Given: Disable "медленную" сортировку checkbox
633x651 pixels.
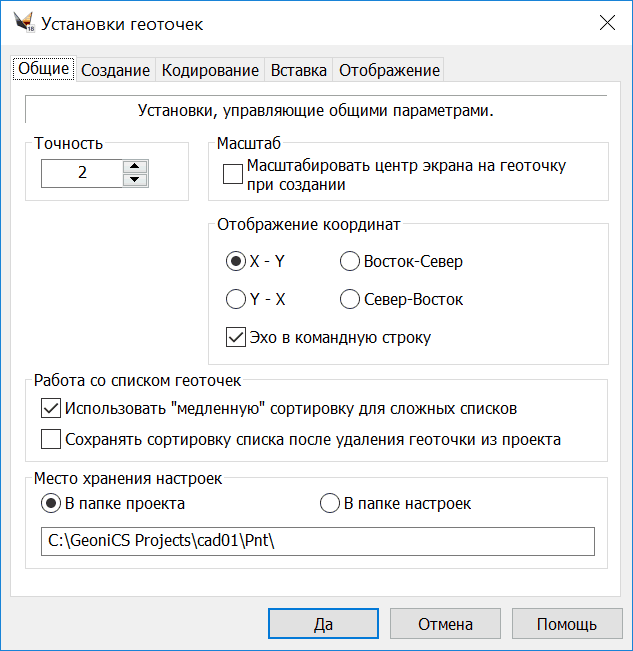Looking at the screenshot, I should pos(51,408).
